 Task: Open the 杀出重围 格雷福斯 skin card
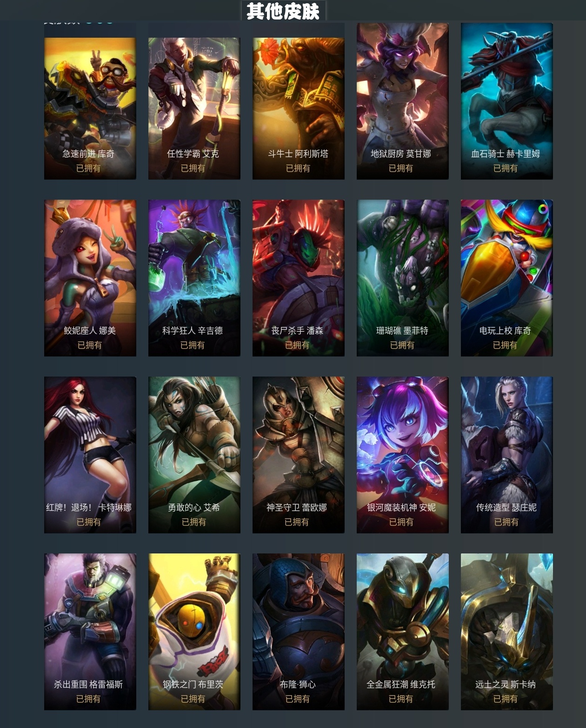point(90,632)
